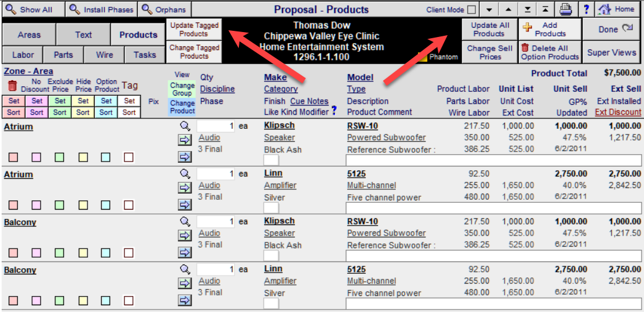Go to previous record with up arrow
Image resolution: width=644 pixels, height=312 pixels.
[x=509, y=9]
